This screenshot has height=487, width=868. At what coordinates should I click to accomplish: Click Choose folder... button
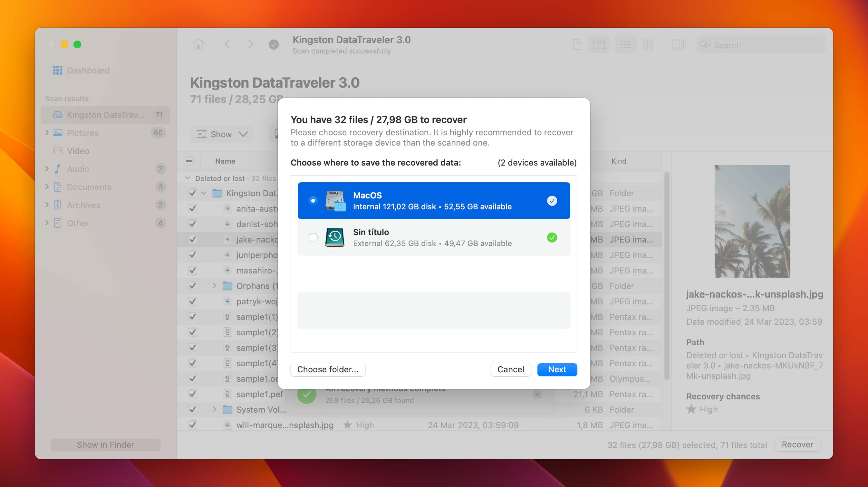328,369
